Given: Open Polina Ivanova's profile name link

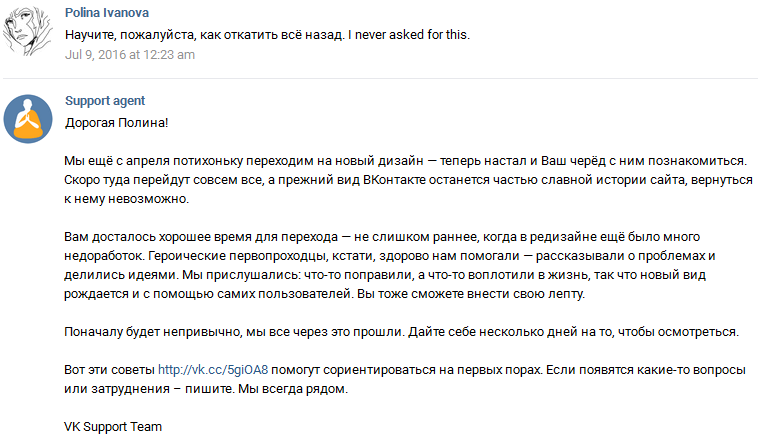Looking at the screenshot, I should tap(108, 15).
